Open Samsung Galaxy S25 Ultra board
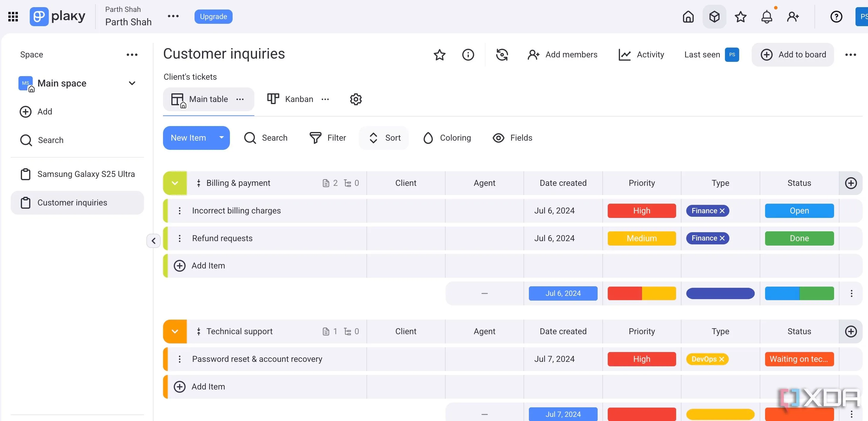 coord(86,174)
